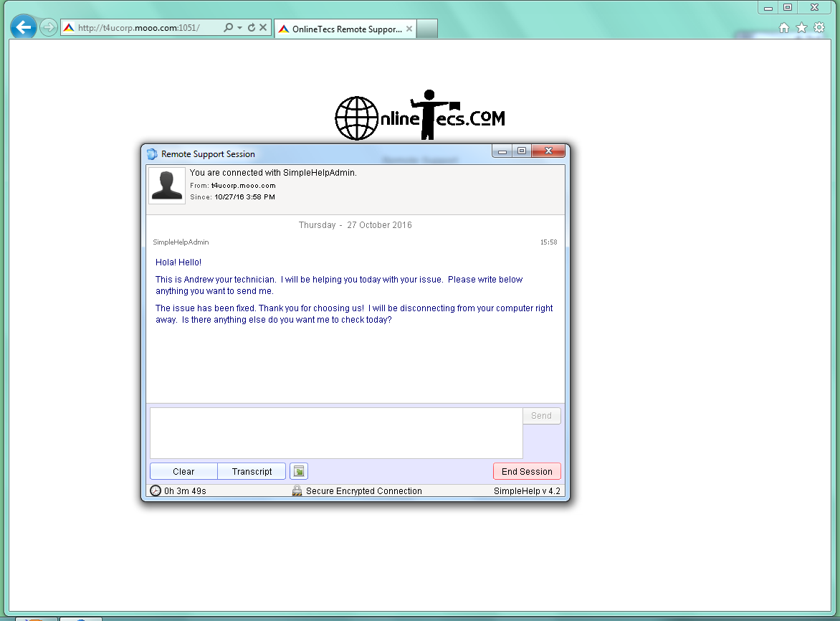Open Favorites star icon

point(801,28)
